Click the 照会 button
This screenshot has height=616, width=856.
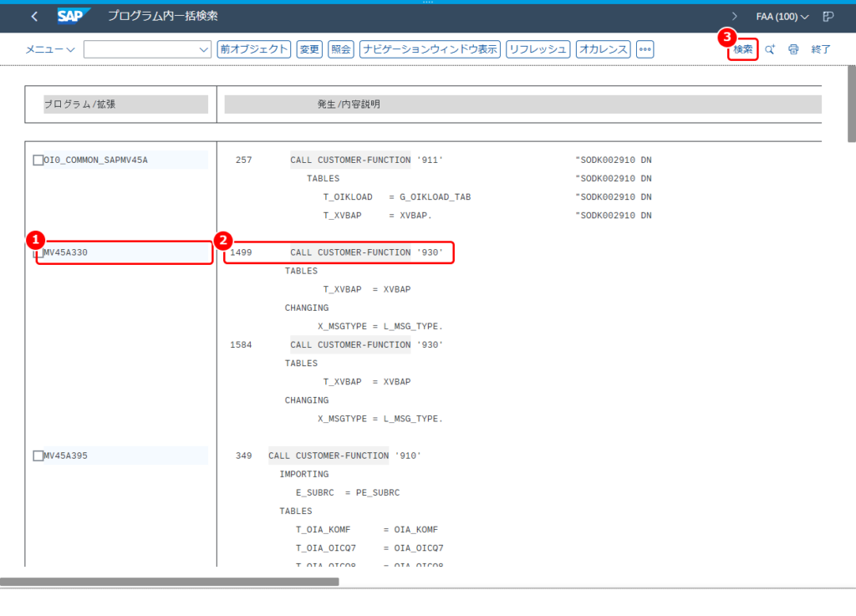click(x=341, y=49)
